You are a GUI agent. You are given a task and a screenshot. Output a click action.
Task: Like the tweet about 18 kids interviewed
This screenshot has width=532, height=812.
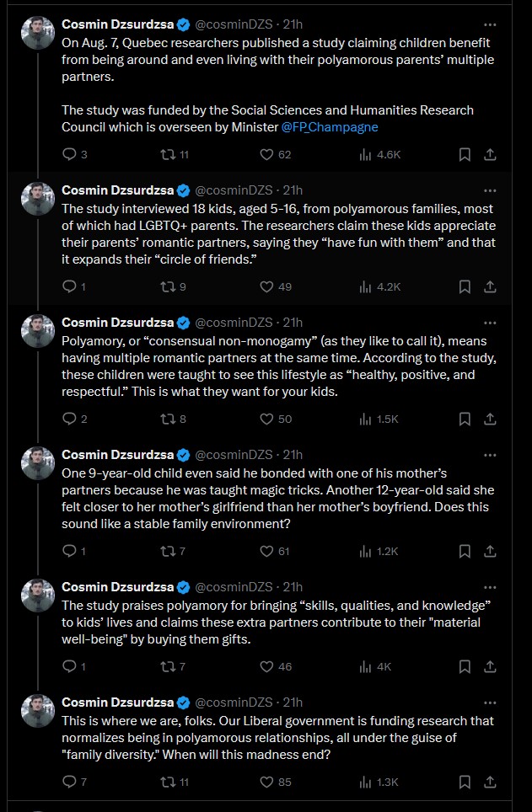point(266,286)
